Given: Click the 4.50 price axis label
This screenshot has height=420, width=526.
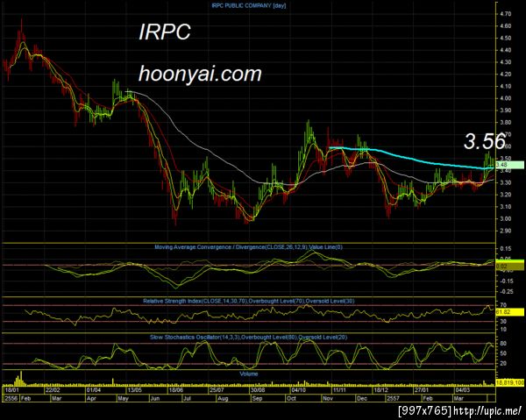Looking at the screenshot, I should click(x=505, y=39).
